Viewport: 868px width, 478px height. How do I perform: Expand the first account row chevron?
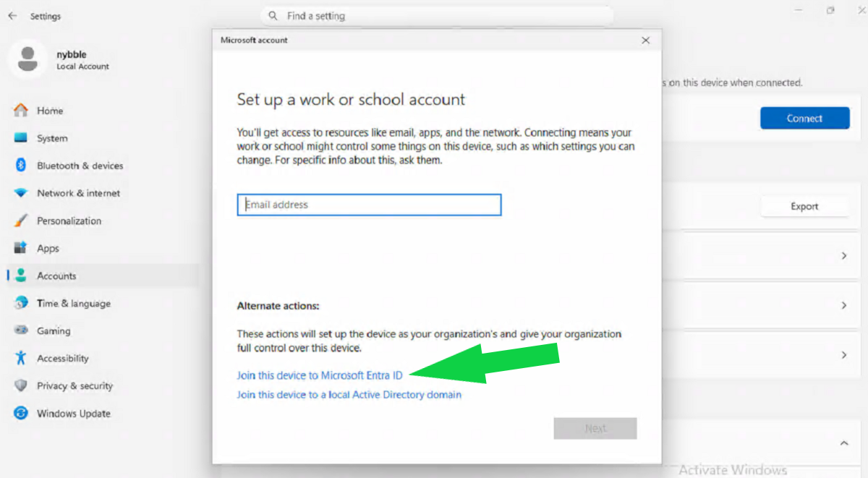click(843, 255)
